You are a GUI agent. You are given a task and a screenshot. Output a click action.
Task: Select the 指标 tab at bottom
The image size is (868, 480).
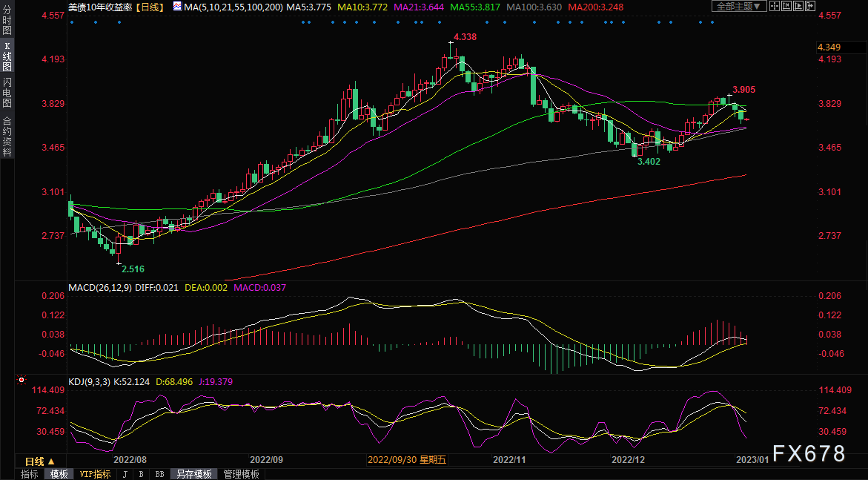[29, 474]
